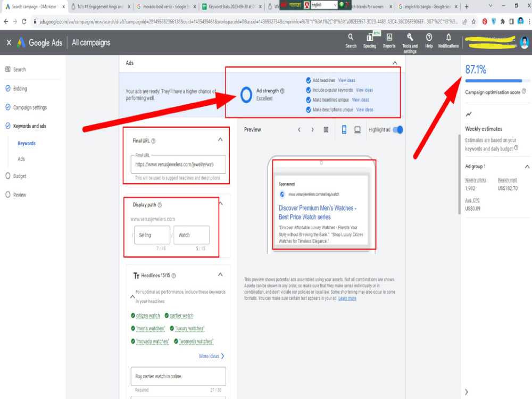
Task: Click the Add headlines check item
Action: [x=321, y=80]
